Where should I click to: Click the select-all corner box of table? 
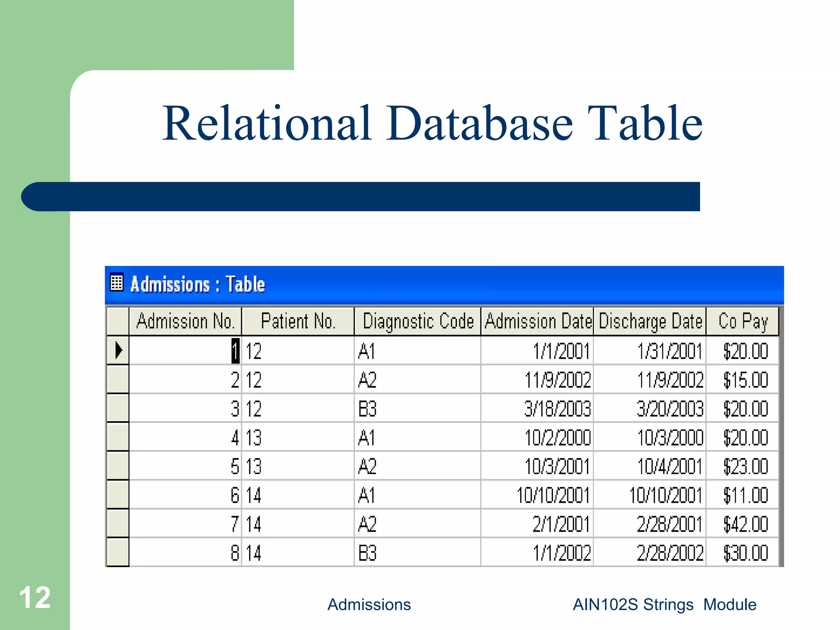[x=118, y=321]
